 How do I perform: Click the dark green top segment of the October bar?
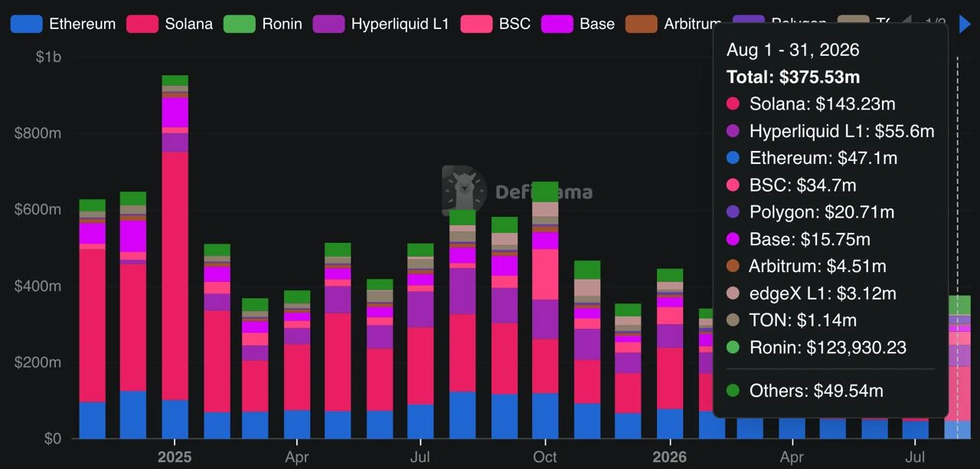545,192
